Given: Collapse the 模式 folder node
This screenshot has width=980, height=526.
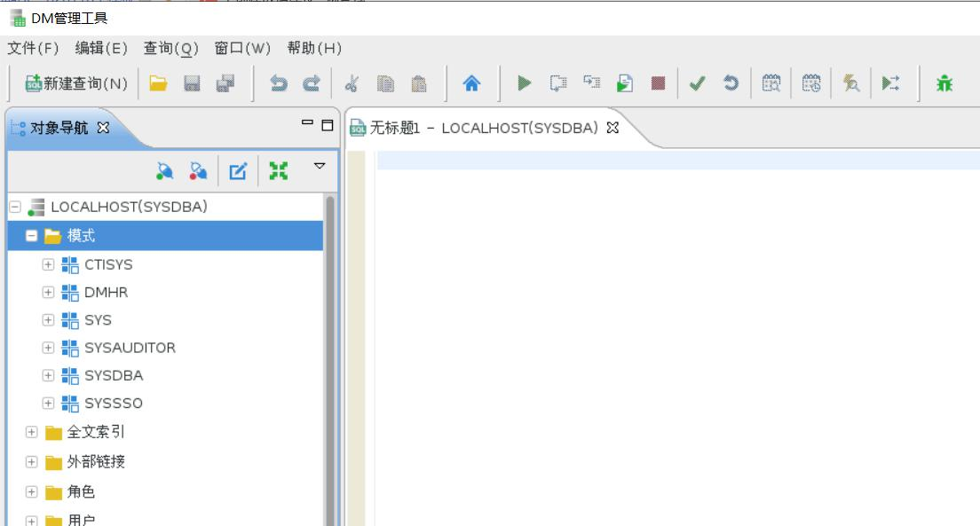Looking at the screenshot, I should tap(31, 236).
